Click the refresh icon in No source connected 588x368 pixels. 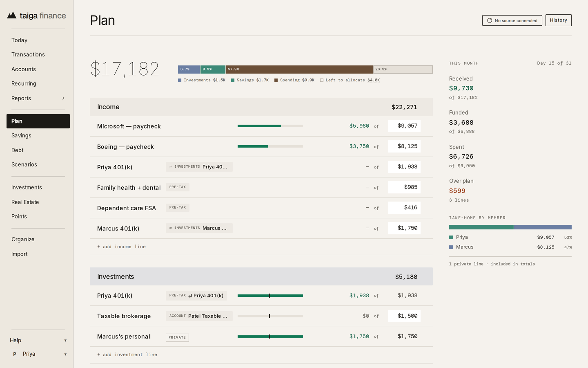pyautogui.click(x=490, y=20)
